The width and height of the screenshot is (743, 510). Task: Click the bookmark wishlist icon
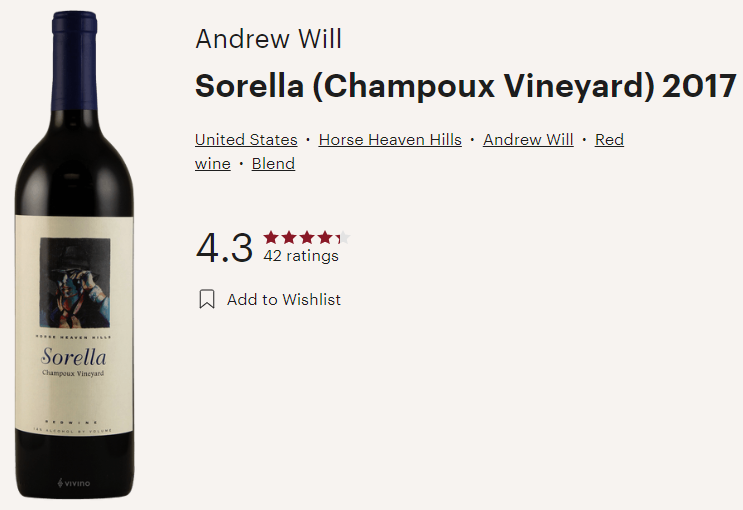pyautogui.click(x=207, y=299)
